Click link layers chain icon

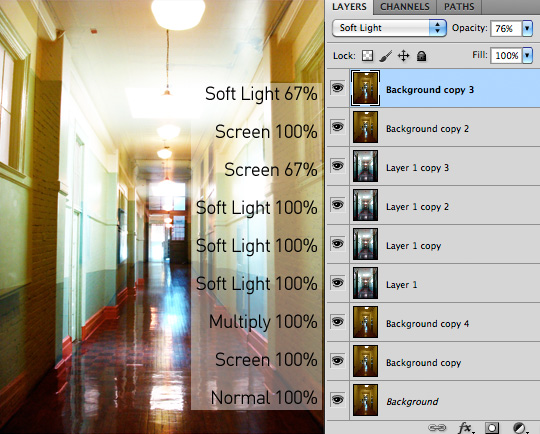tap(437, 427)
